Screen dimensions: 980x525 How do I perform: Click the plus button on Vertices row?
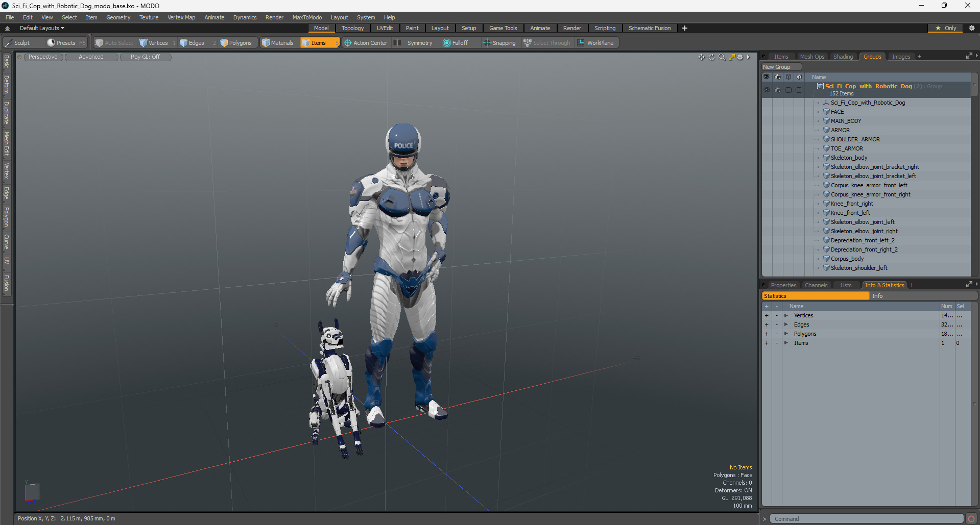[x=767, y=315]
